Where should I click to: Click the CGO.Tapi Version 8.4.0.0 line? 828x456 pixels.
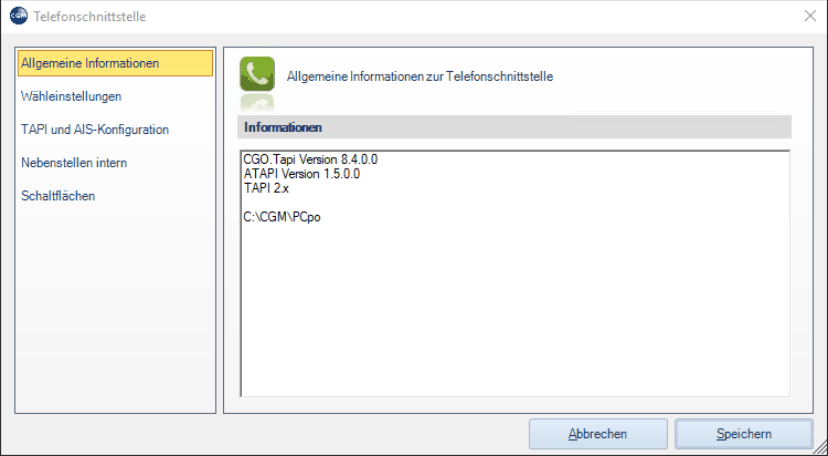coord(310,159)
